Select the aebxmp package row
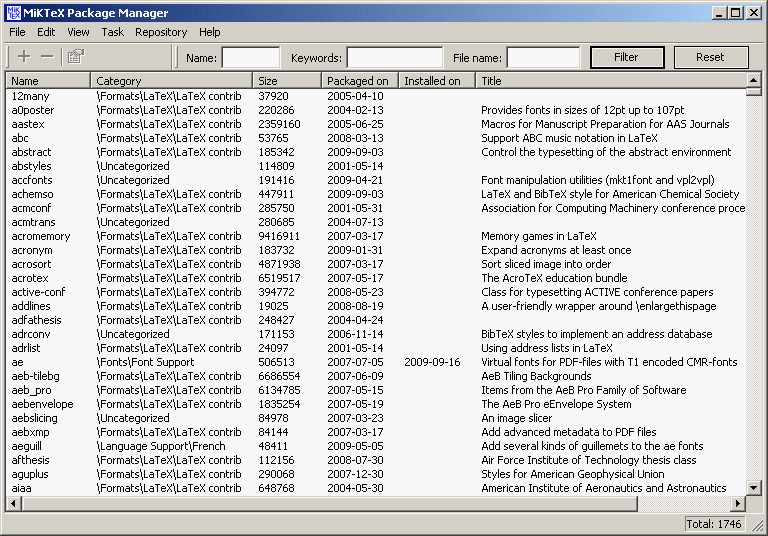The width and height of the screenshot is (768, 536). 376,432
